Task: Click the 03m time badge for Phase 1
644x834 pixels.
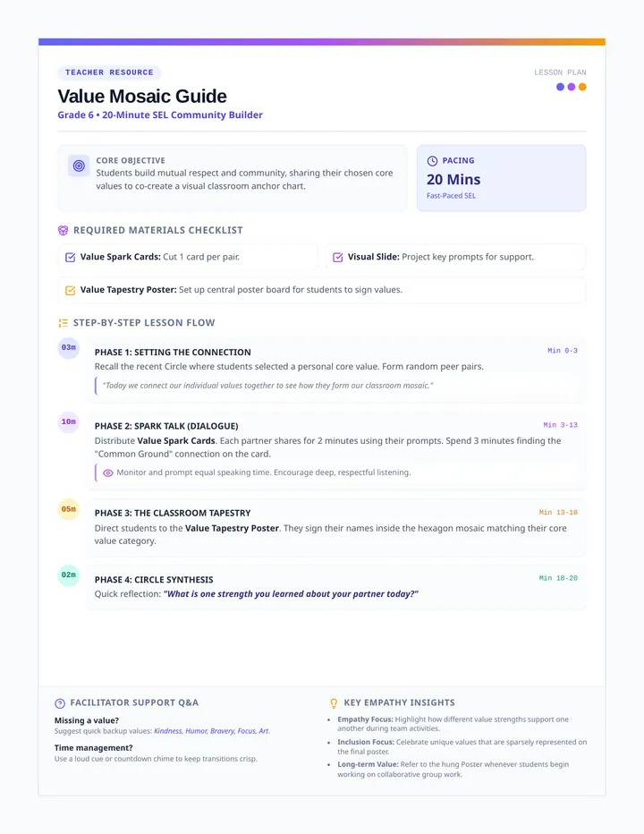Action: tap(69, 348)
